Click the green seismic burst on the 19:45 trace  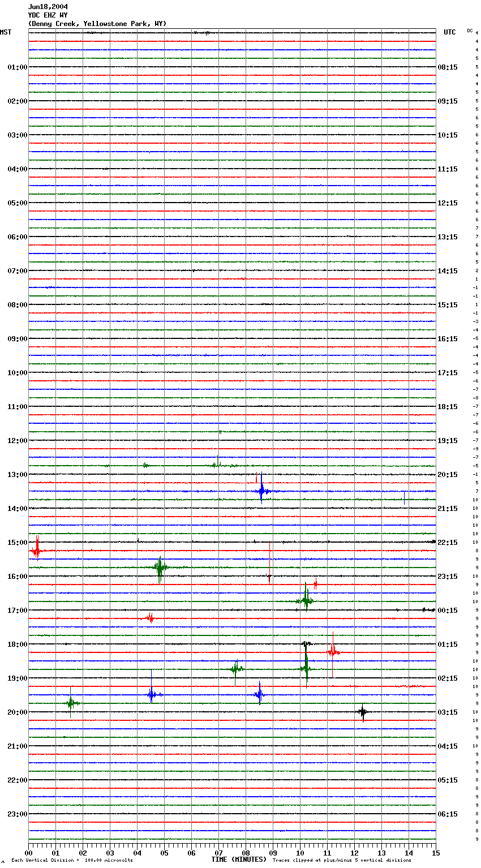[x=71, y=703]
